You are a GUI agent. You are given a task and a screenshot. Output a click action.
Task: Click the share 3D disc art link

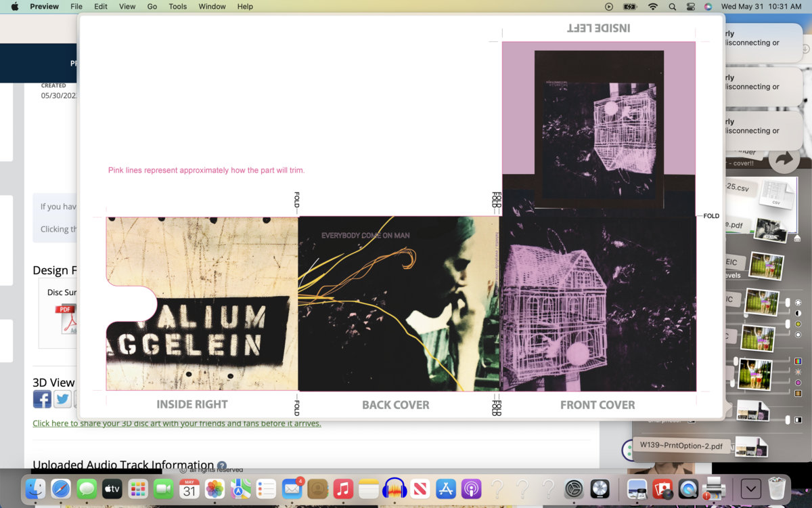pos(177,423)
